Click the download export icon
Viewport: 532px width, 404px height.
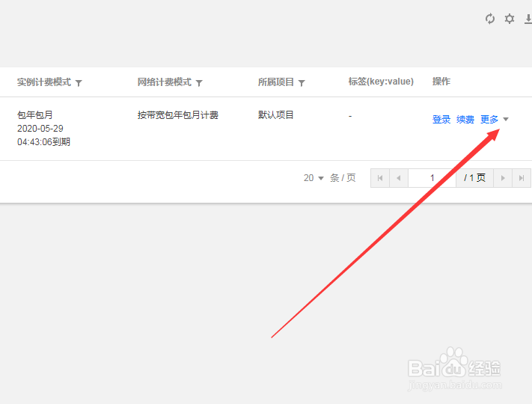click(x=528, y=19)
